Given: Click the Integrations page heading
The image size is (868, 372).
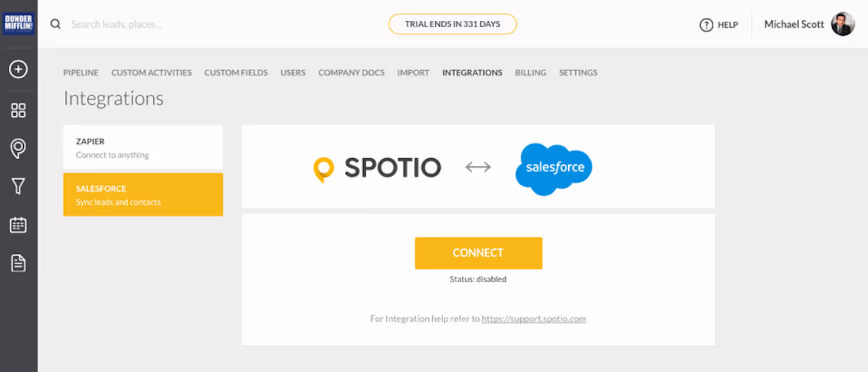Looking at the screenshot, I should point(113,99).
